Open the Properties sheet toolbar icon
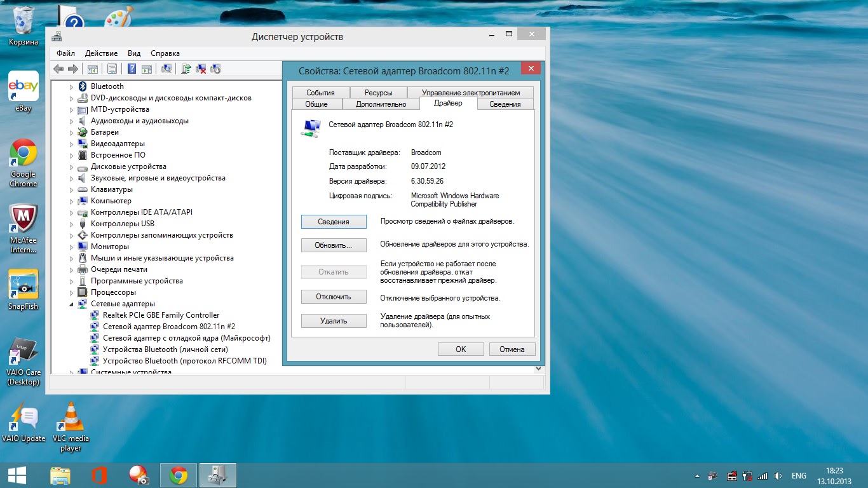This screenshot has height=488, width=868. point(112,69)
